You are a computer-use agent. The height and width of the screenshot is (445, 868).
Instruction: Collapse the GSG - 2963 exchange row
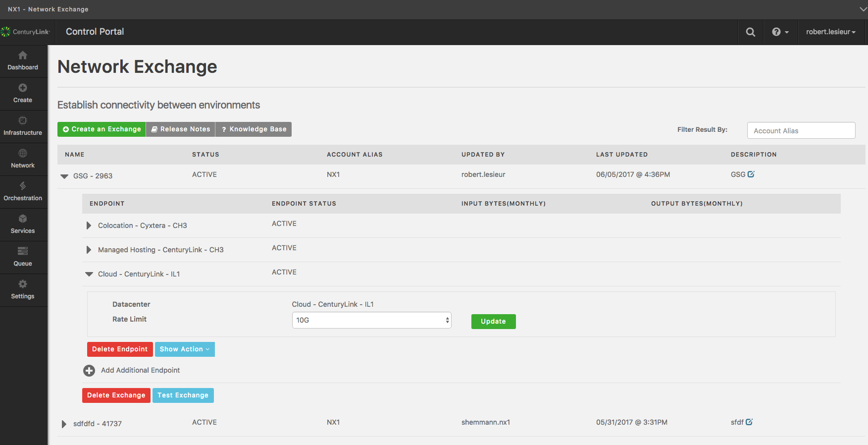(64, 176)
